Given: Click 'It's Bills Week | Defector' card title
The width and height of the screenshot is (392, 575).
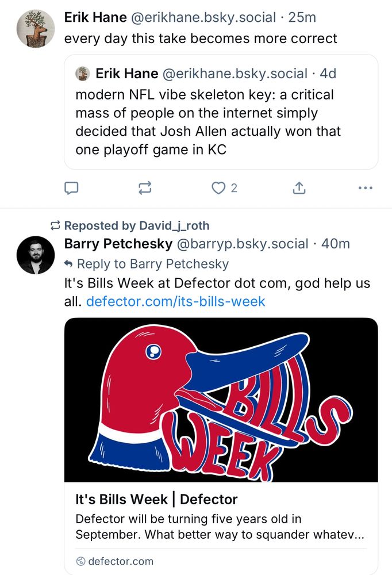Looking at the screenshot, I should click(156, 499).
